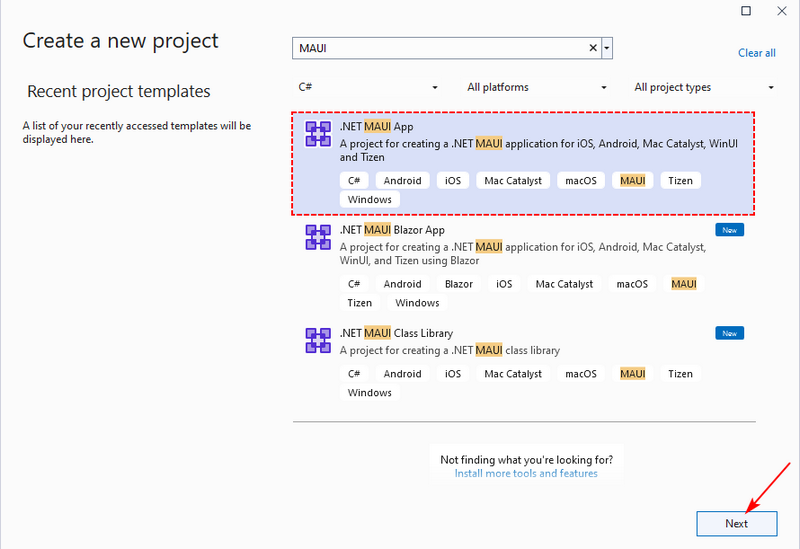Click the .NET MAUI App template icon
This screenshot has width=800, height=549.
tap(318, 134)
